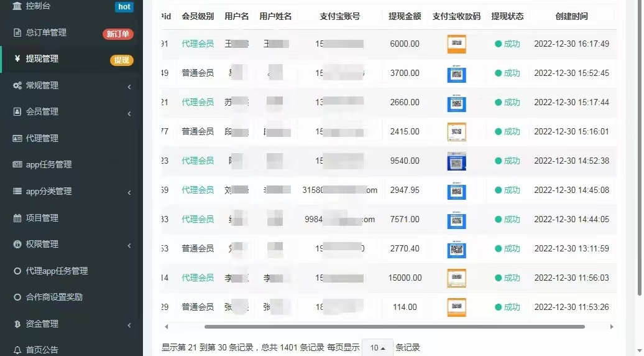The height and width of the screenshot is (356, 644).
Task: Open QR code thumbnail for 15000.00 withdrawal
Action: point(456,278)
